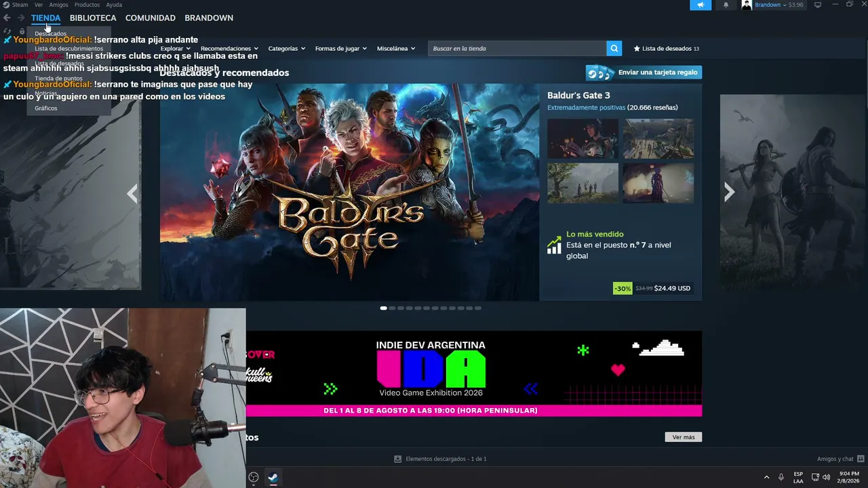Expand the Recomendaciones dropdown
This screenshot has height=488, width=868.
229,48
